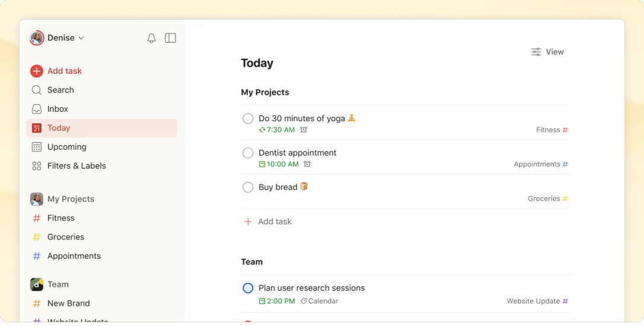Complete Plan user research sessions task
This screenshot has width=644, height=326.
click(248, 288)
